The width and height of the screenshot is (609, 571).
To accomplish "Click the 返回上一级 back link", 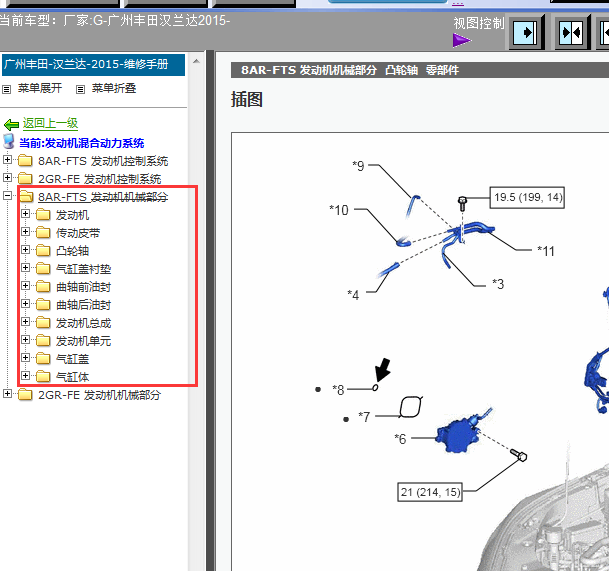I will tap(50, 123).
